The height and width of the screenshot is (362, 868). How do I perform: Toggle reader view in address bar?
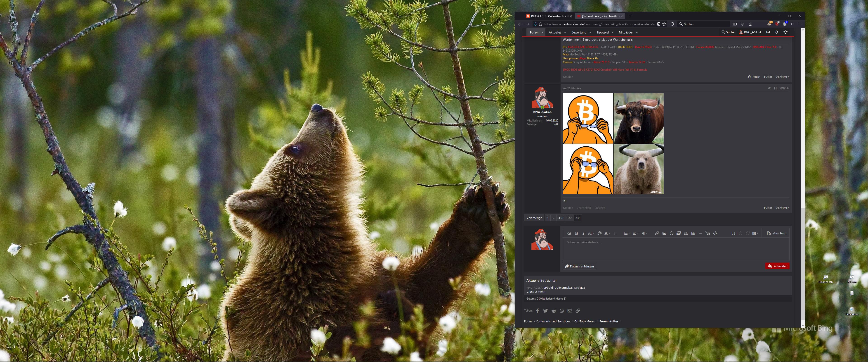(x=658, y=24)
